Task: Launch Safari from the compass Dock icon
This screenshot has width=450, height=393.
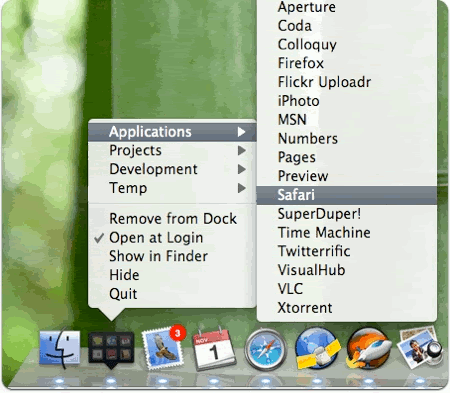Action: pos(265,350)
